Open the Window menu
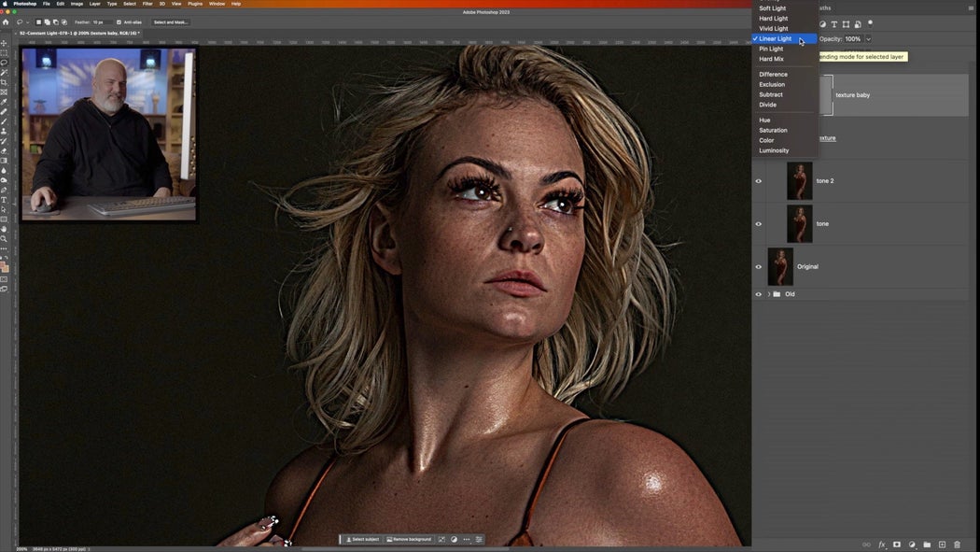 [217, 3]
